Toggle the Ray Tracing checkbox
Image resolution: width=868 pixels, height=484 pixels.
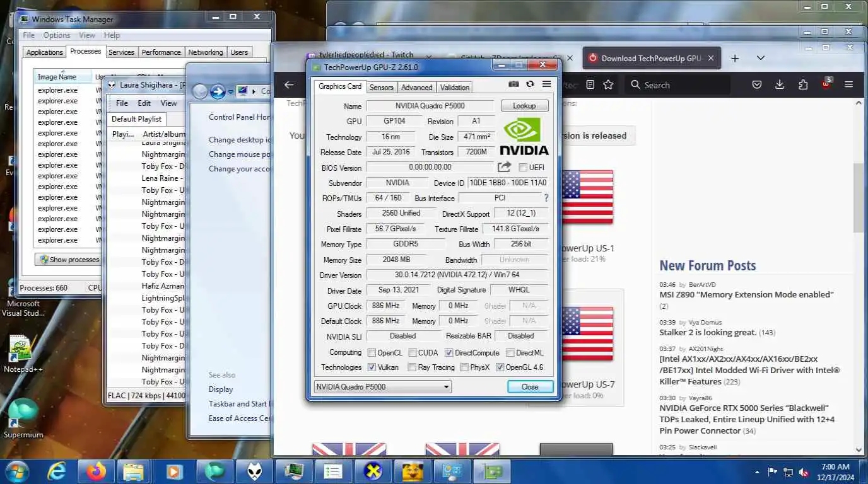tap(412, 367)
